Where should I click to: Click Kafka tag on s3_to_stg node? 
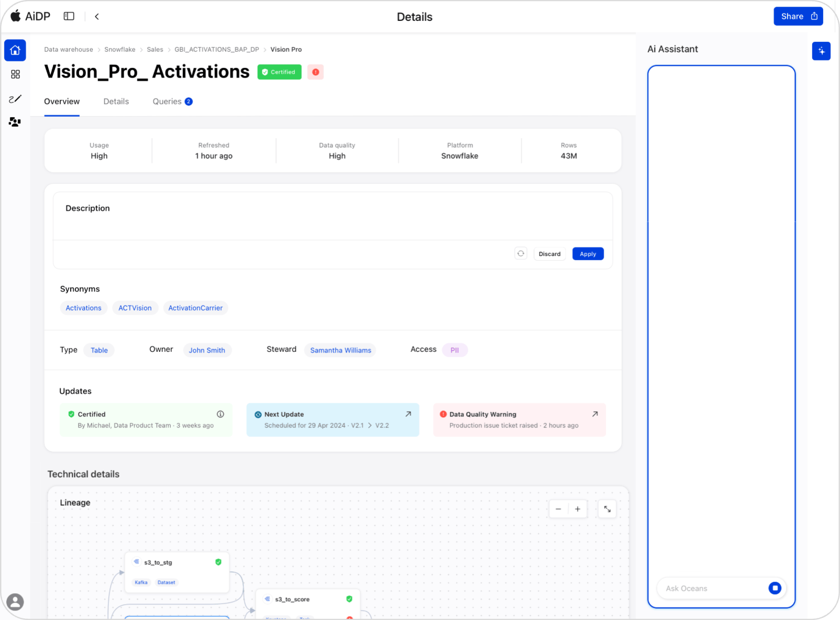141,582
